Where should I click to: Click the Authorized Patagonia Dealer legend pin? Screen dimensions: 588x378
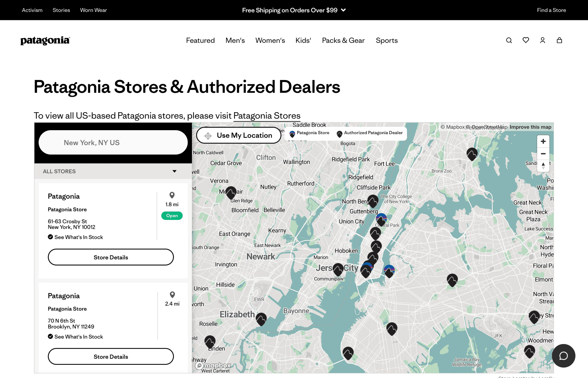point(339,134)
